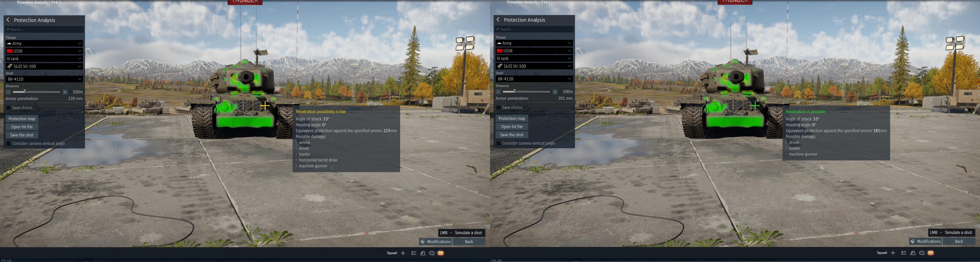
Task: Click "Penetration possibility is low" text
Action: 321,111
